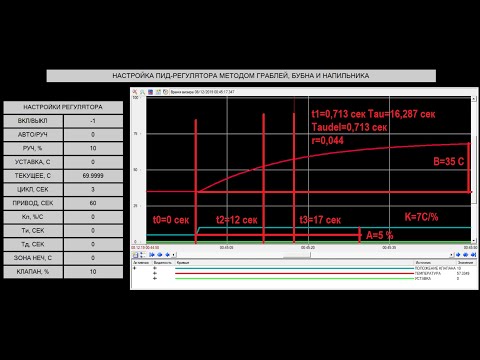The image size is (480, 360).
Task: Toggle visibility of the valve position curve
Action: (x=155, y=268)
